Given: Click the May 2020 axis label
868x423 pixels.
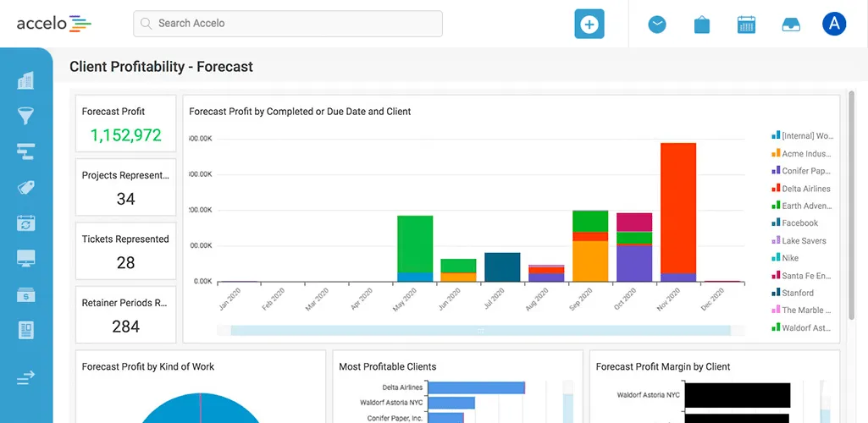Looking at the screenshot, I should point(404,299).
